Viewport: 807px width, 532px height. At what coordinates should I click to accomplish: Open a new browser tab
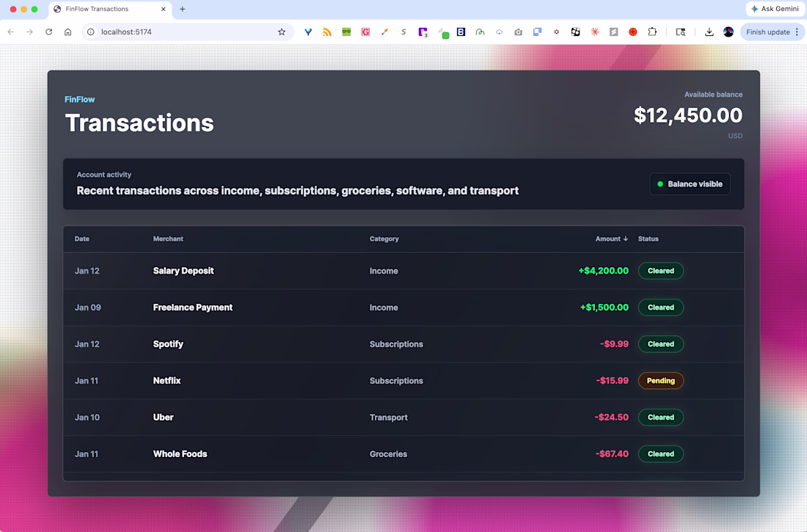182,10
